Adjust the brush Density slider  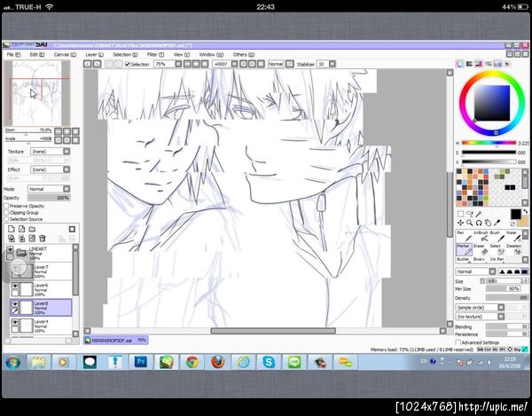507,297
